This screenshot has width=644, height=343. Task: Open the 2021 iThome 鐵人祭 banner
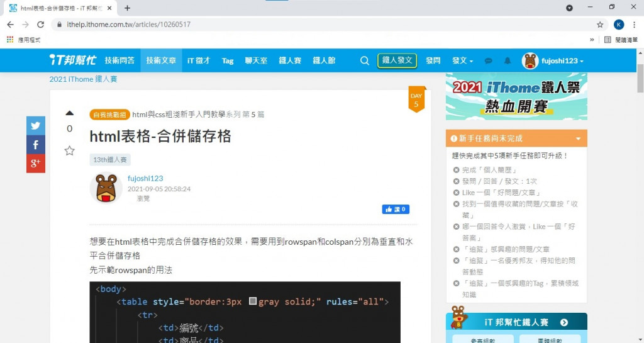tap(517, 96)
